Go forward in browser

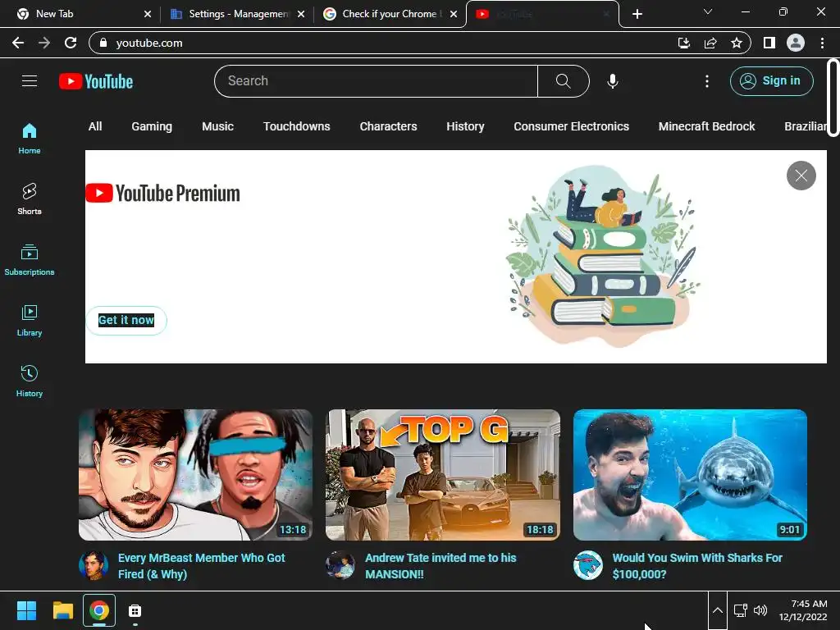point(44,43)
